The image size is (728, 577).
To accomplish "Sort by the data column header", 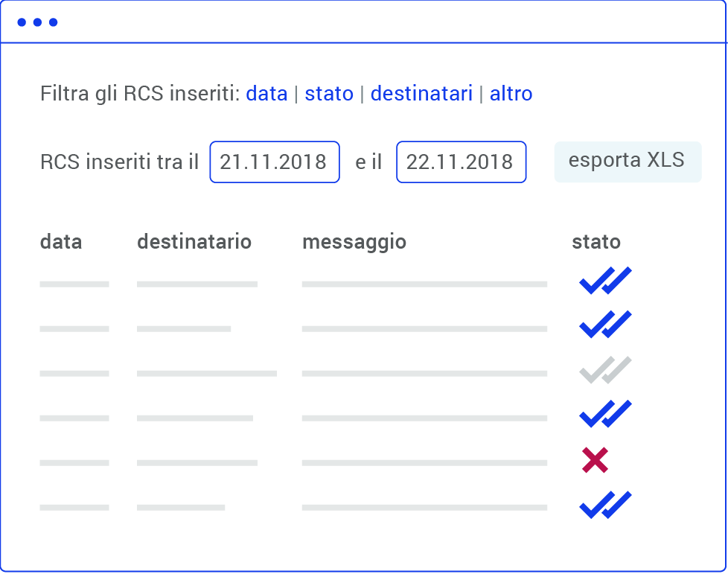I will (x=61, y=242).
